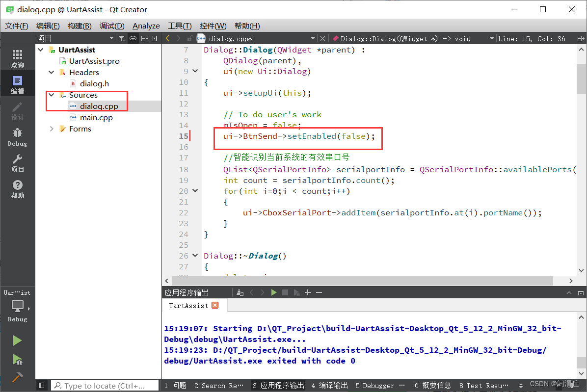The height and width of the screenshot is (392, 587).
Task: Switch to the 欢迎 welcome mode
Action: point(17,59)
